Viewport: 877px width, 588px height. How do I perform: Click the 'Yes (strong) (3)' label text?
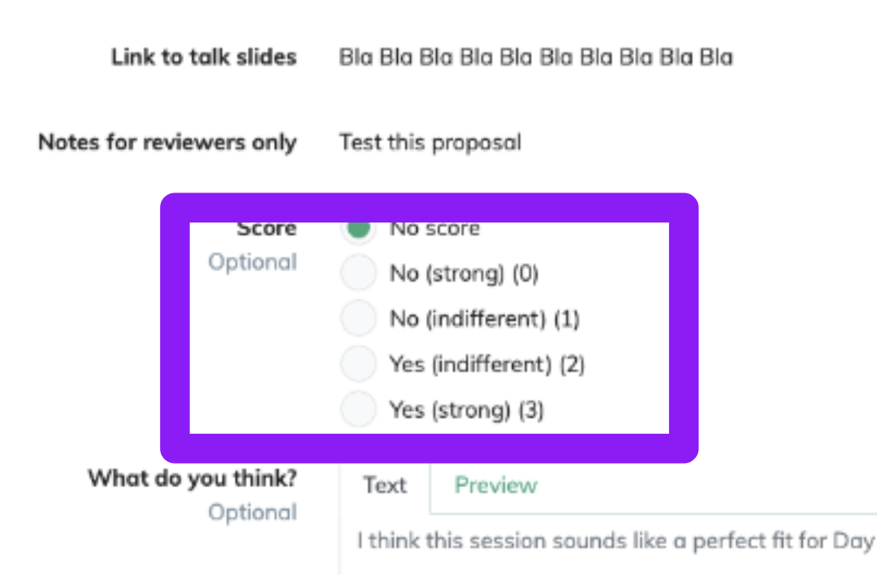pos(467,410)
